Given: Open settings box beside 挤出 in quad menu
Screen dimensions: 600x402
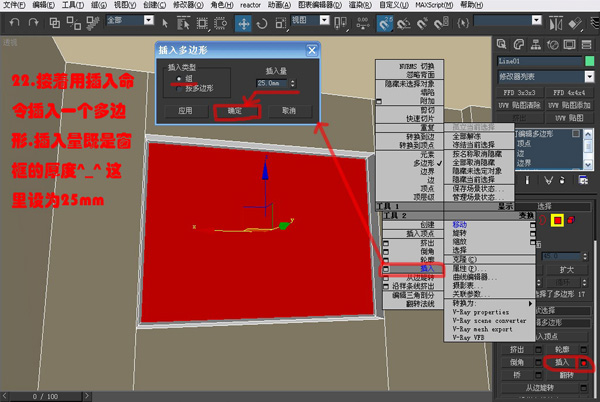Looking at the screenshot, I should click(386, 243).
